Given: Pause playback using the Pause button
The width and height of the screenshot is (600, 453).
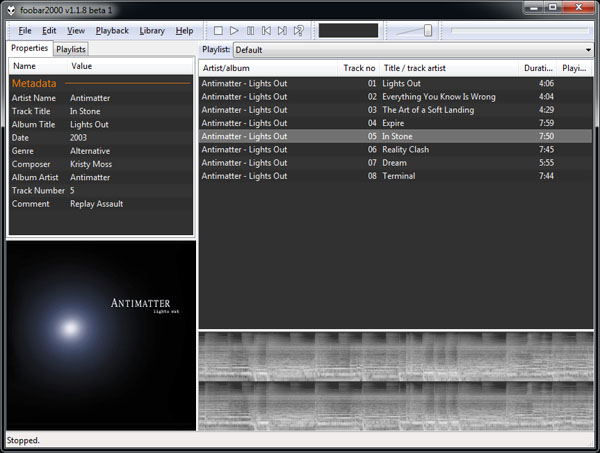Looking at the screenshot, I should (x=250, y=31).
